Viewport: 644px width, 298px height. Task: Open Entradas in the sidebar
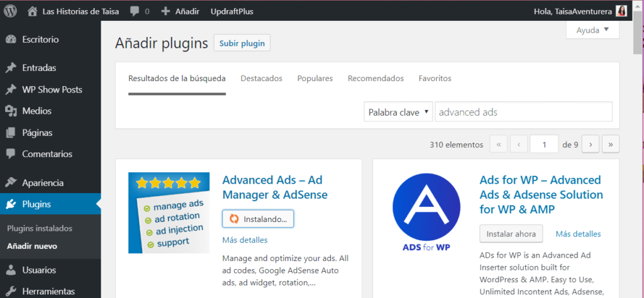(39, 68)
